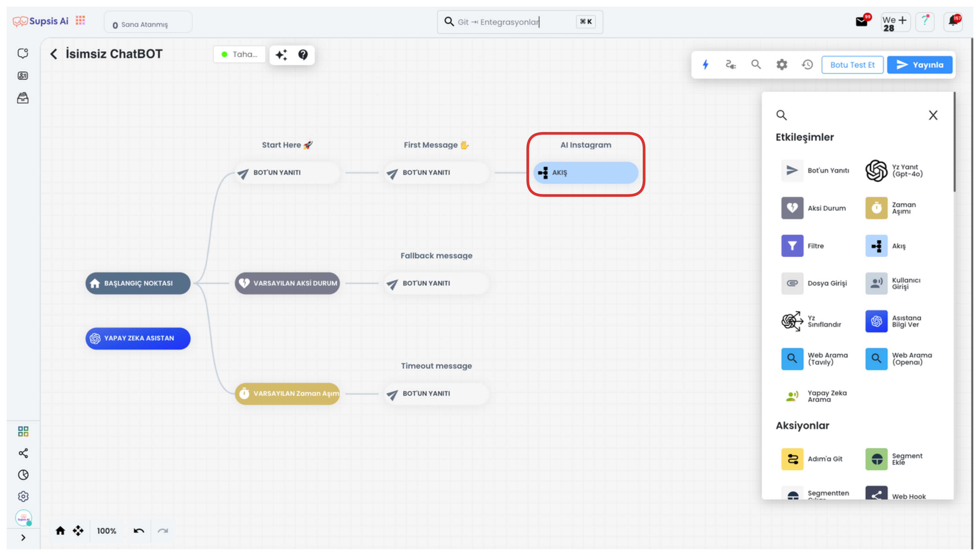Click the 100% zoom level
Screen dimensions: 980x556
click(x=107, y=531)
